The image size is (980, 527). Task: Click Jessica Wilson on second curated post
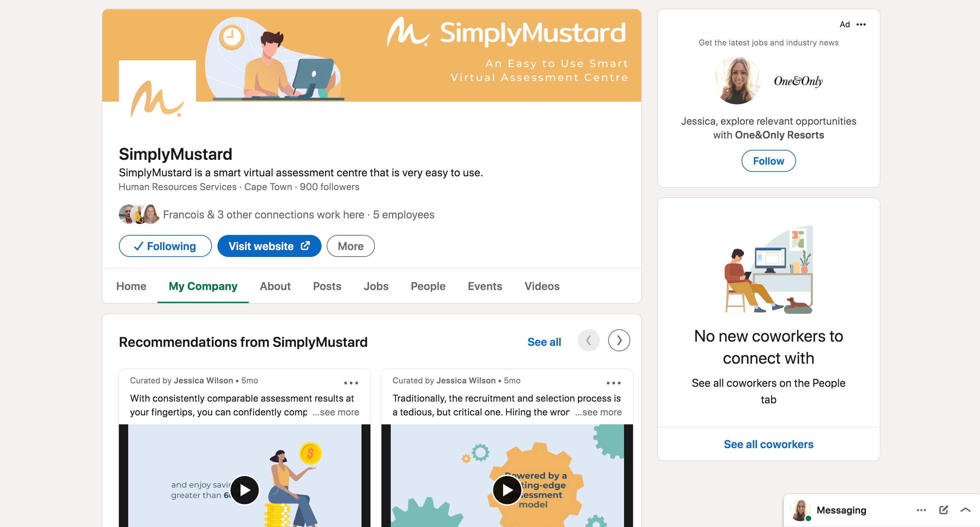tap(466, 380)
